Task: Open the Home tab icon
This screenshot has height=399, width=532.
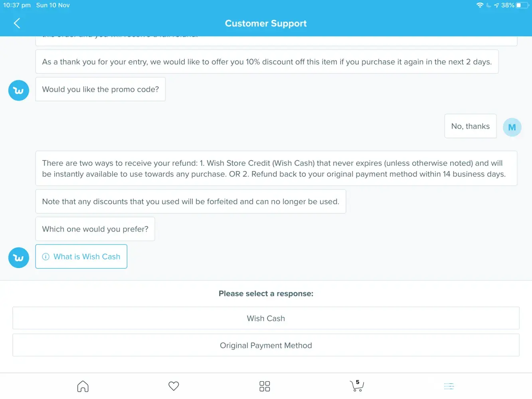Action: tap(83, 386)
